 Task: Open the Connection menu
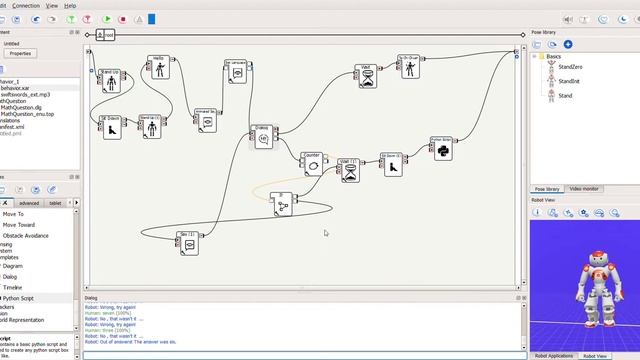[26, 6]
